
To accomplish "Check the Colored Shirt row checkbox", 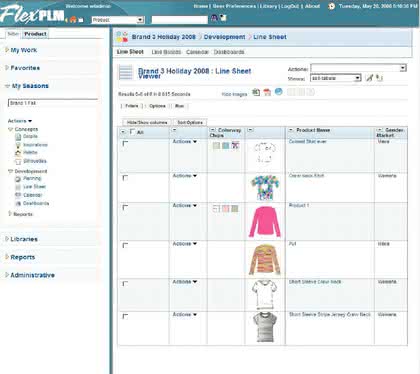I will click(x=125, y=143).
